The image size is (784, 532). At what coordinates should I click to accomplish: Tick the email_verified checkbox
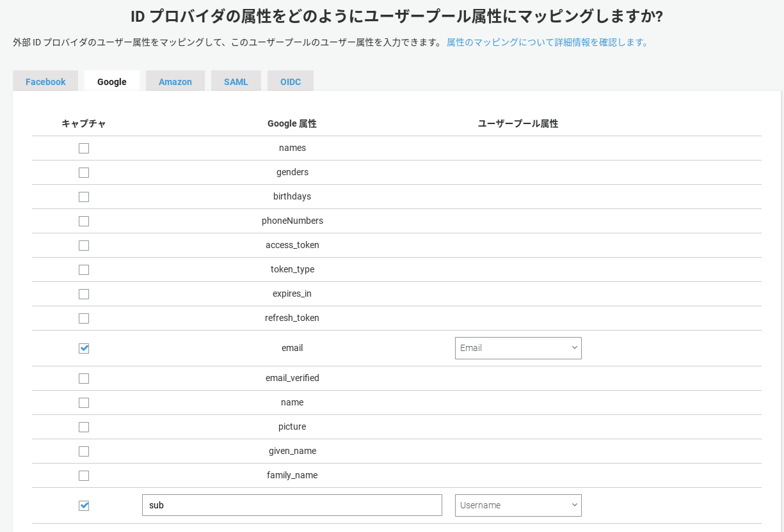[x=84, y=379]
